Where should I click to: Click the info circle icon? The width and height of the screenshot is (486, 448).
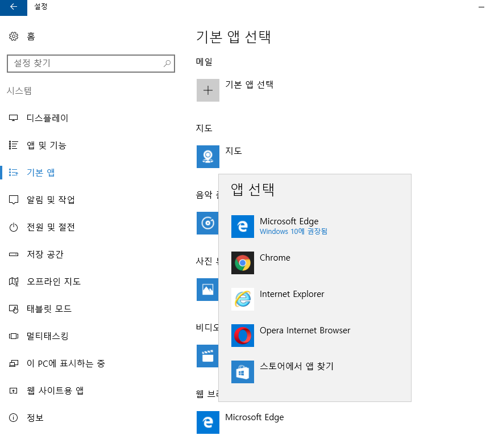[x=13, y=418]
